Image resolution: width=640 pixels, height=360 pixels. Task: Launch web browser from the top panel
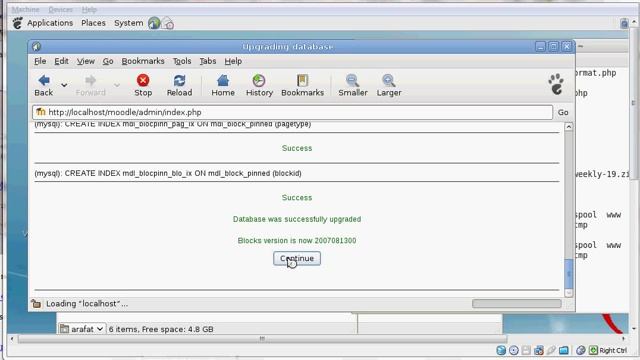[x=154, y=23]
